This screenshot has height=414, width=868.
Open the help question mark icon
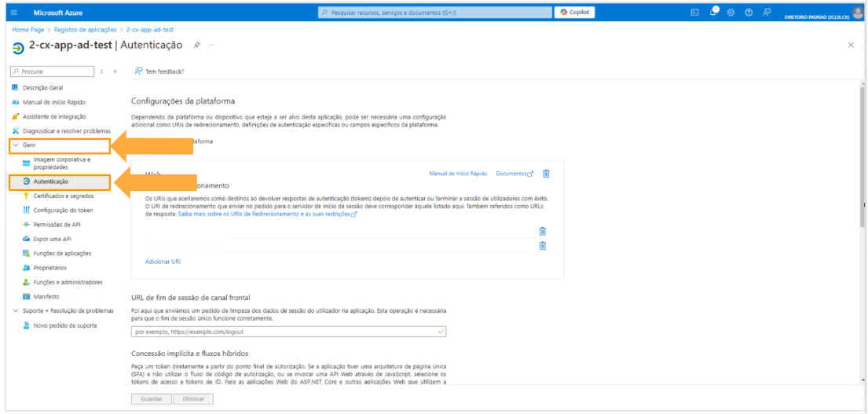point(749,13)
